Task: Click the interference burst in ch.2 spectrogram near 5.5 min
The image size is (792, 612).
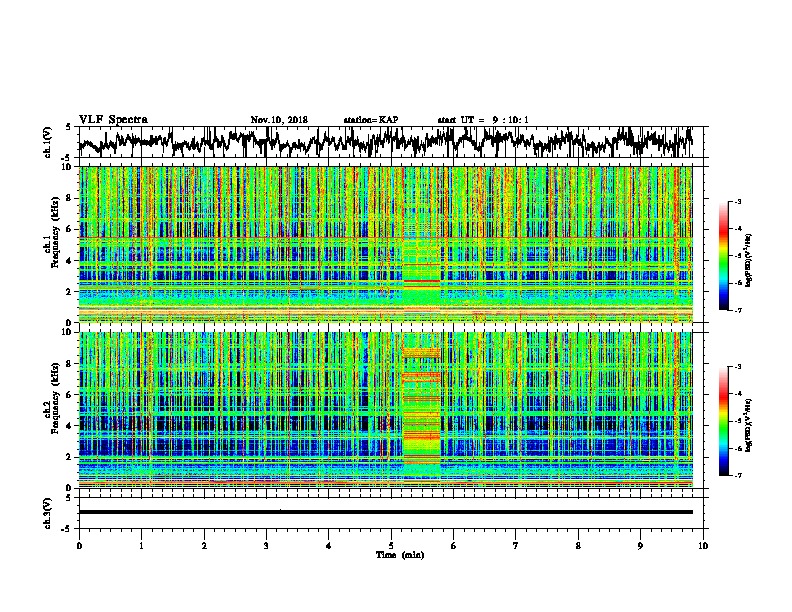Action: pos(422,409)
